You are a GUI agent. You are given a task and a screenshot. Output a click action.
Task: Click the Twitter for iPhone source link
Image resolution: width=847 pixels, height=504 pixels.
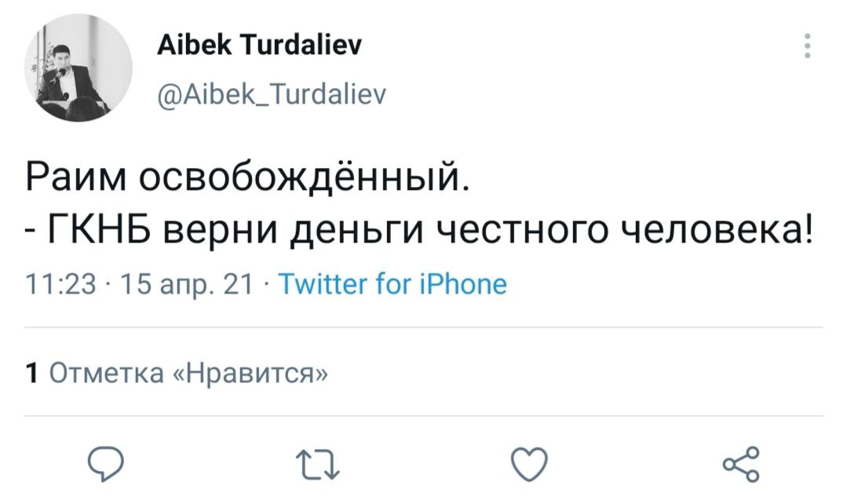point(393,283)
